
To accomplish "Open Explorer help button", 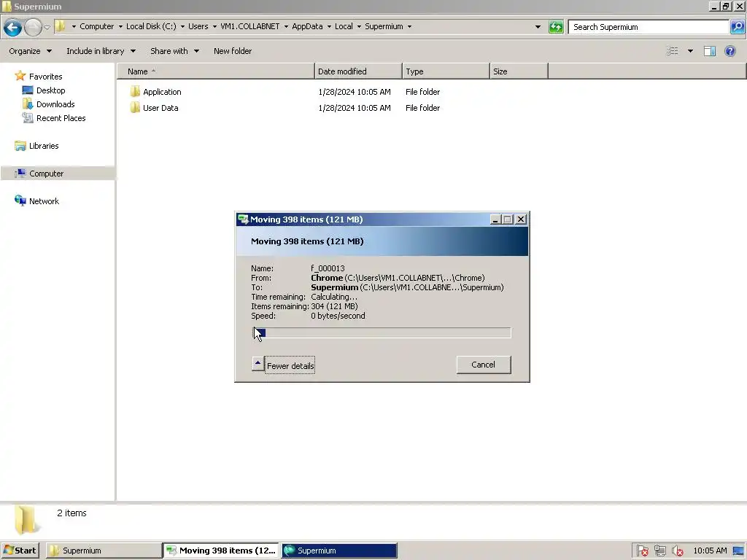I will 729,50.
